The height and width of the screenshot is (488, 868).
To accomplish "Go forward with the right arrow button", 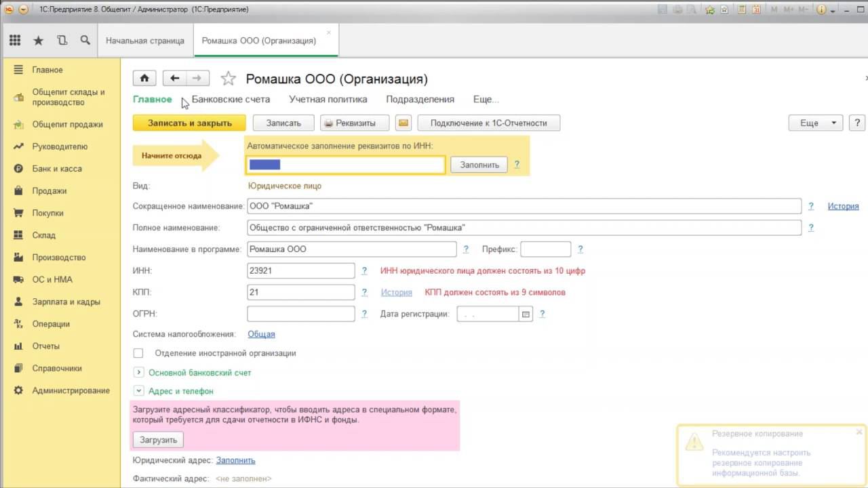I will coord(197,78).
